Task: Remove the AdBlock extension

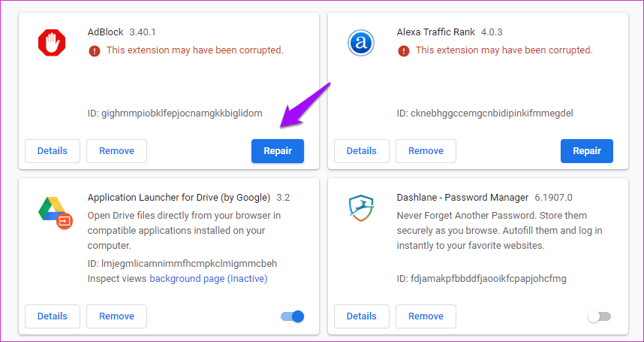Action: point(116,151)
